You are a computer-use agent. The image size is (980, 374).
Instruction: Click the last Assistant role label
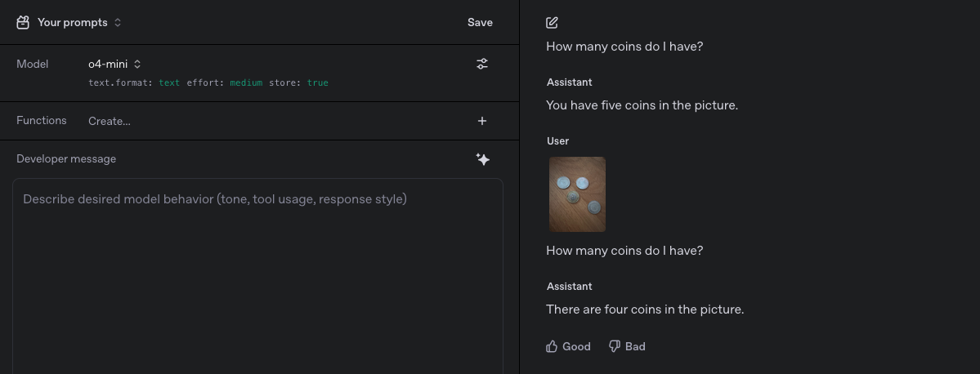[x=569, y=287]
